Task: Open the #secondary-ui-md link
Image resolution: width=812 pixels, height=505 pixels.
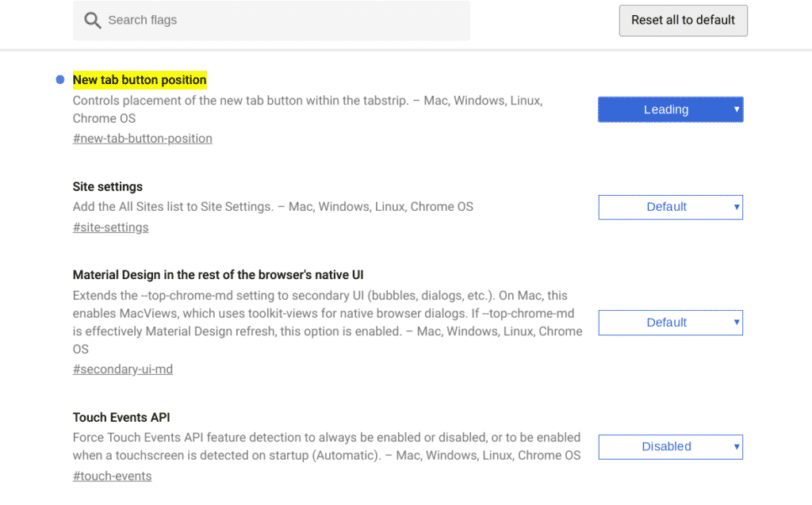Action: pos(123,369)
